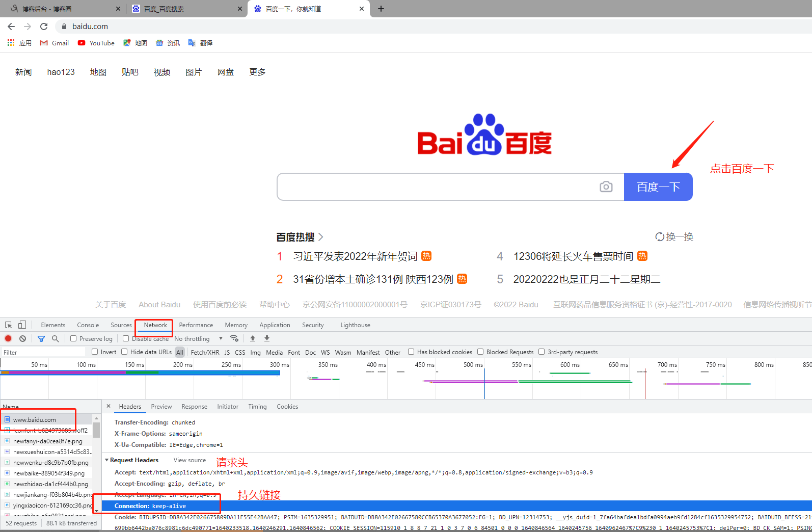Open the hao123 link
This screenshot has height=532, width=812.
(x=61, y=72)
